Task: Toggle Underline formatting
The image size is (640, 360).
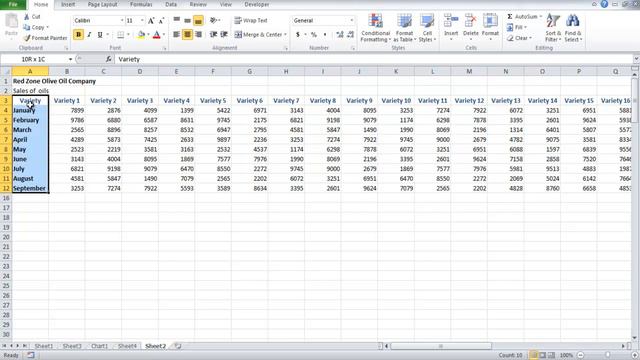Action: point(100,35)
